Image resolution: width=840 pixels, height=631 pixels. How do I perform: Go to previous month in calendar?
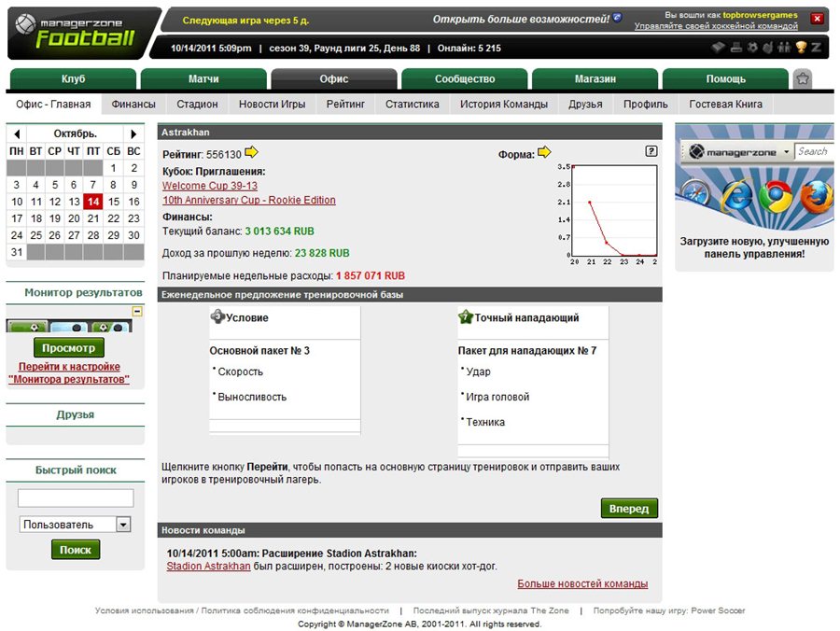[17, 134]
